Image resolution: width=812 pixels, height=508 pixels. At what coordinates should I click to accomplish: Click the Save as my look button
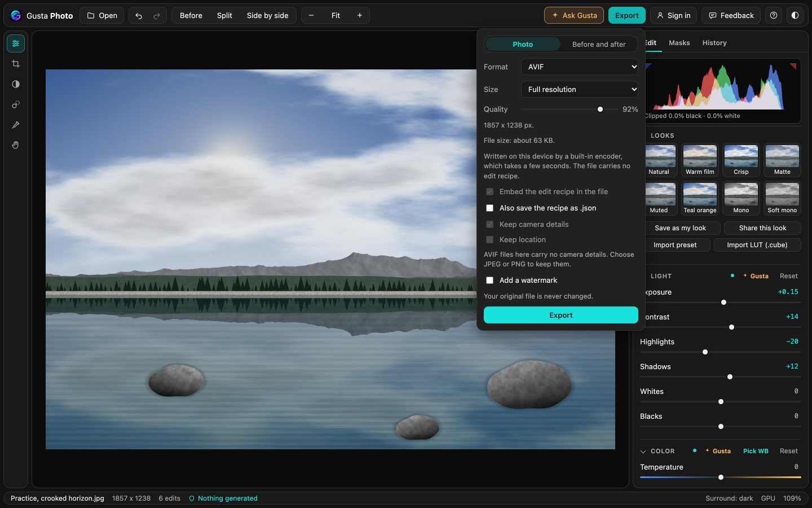(680, 228)
